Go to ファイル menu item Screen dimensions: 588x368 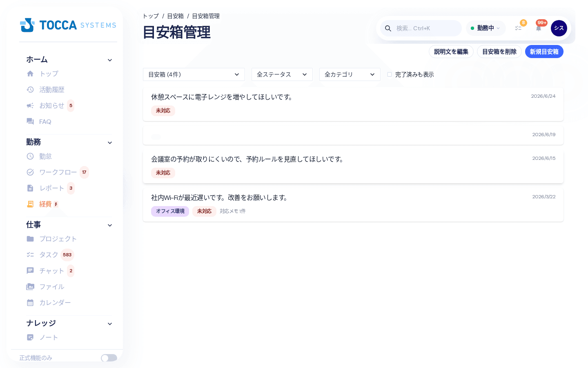tap(52, 287)
